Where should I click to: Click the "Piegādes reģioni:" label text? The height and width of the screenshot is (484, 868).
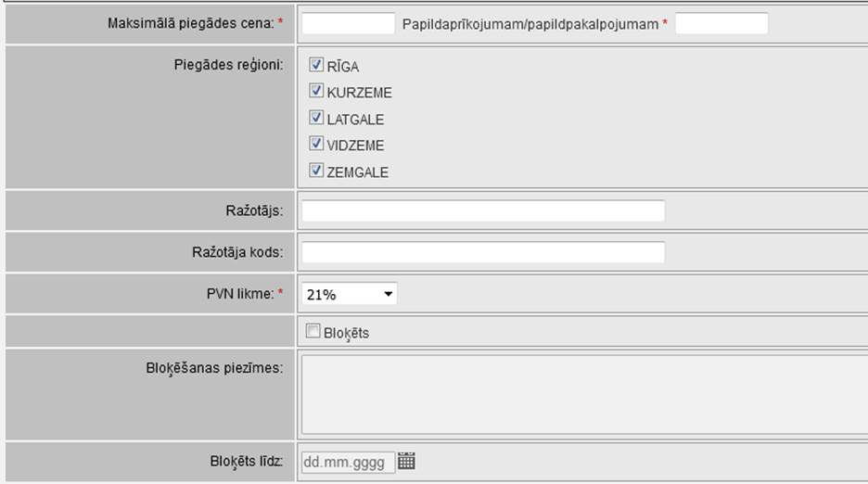228,64
